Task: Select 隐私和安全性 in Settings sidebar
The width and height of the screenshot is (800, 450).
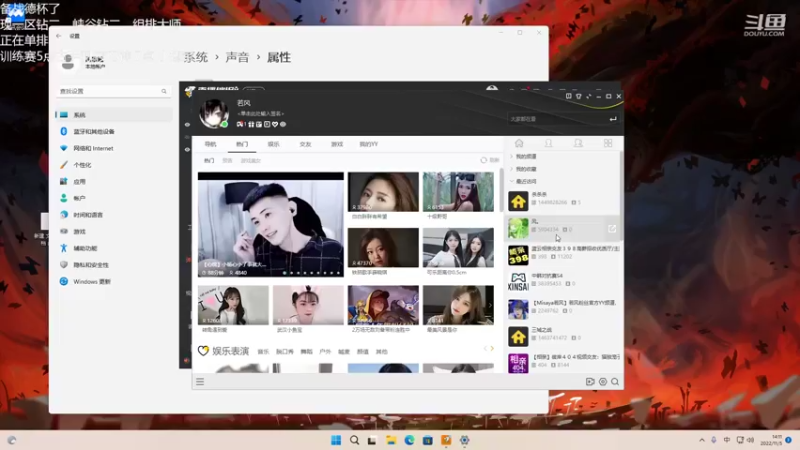Action: click(114, 265)
